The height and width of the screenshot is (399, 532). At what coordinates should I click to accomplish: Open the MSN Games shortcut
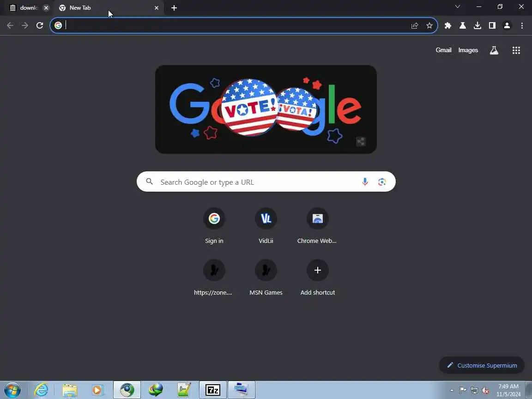[x=266, y=278]
